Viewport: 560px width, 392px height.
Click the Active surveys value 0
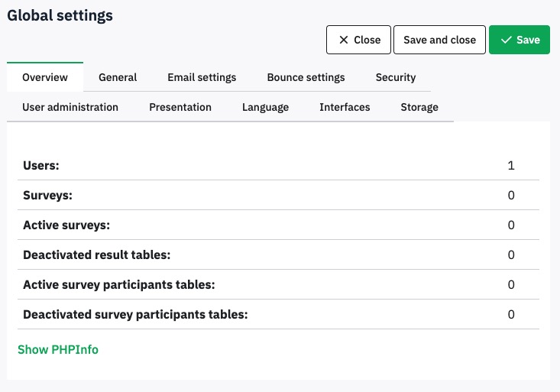pos(511,225)
